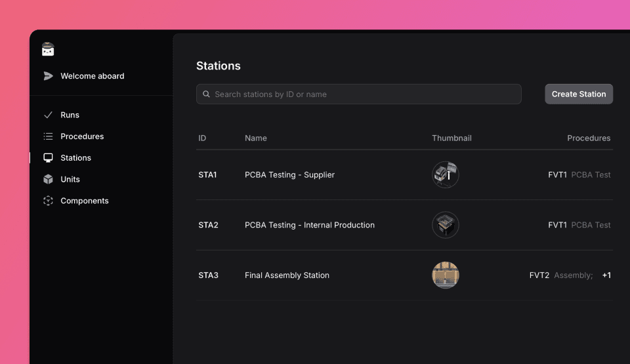Viewport: 630px width, 364px height.
Task: Focus the search stations input field
Action: tap(359, 94)
